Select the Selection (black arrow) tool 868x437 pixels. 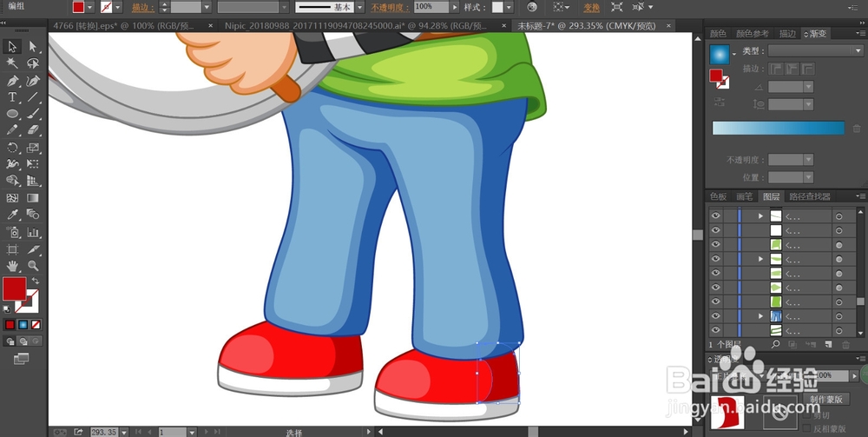point(12,47)
